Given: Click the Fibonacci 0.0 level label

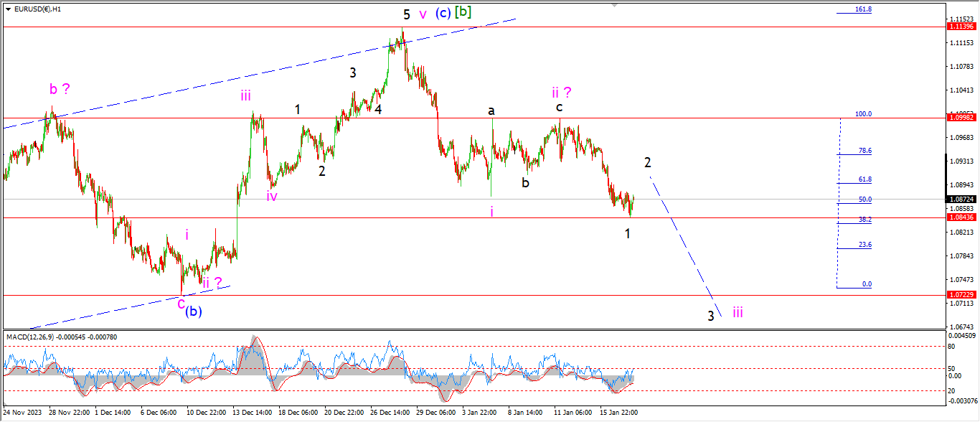Looking at the screenshot, I should [867, 284].
